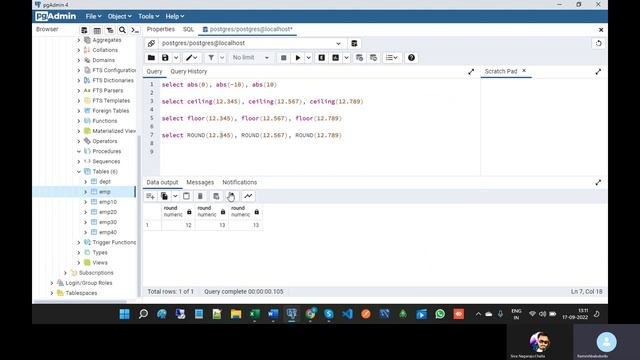Open explain options dropdown arrow
The height and width of the screenshot is (360, 640).
click(x=347, y=58)
